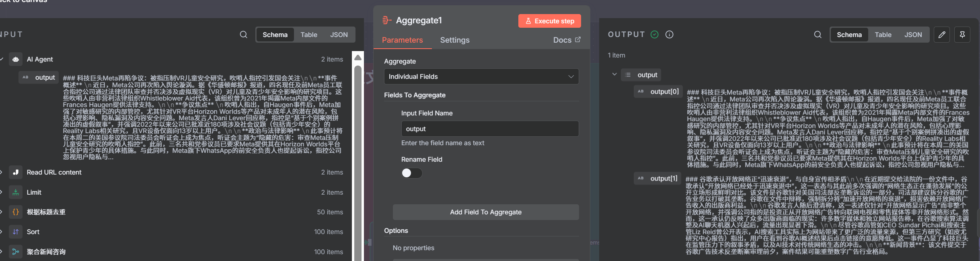Select output JSON view tab
Screen dimensions: 980x261
913,35
